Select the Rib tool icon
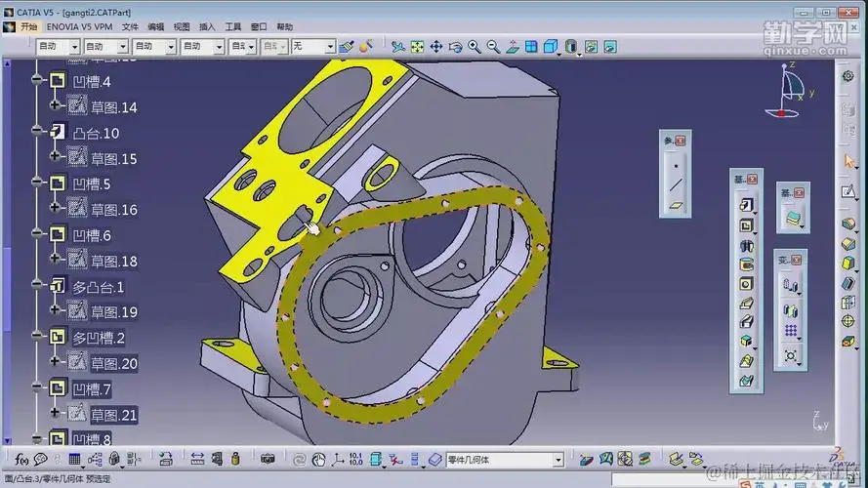The height and width of the screenshot is (488, 868). pyautogui.click(x=746, y=304)
